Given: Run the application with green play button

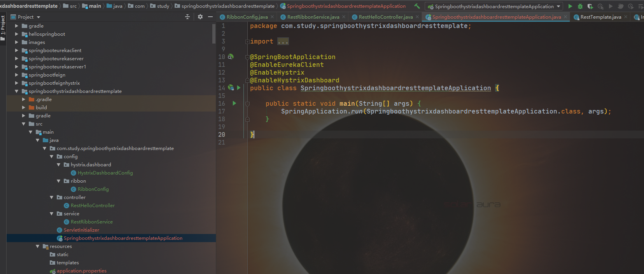Looking at the screenshot, I should 570,6.
